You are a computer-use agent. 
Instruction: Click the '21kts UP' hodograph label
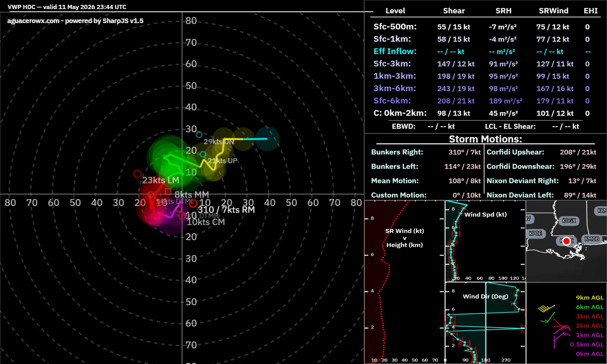tap(222, 161)
